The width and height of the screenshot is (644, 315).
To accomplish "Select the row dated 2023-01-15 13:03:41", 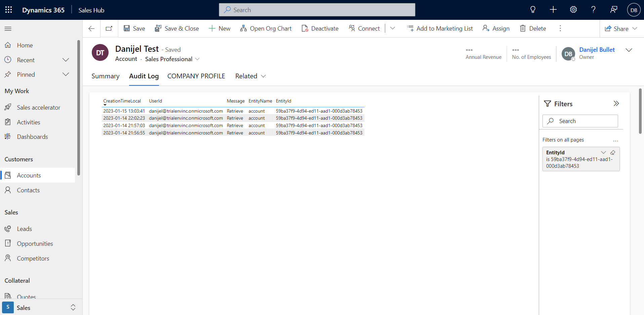I will pyautogui.click(x=233, y=111).
